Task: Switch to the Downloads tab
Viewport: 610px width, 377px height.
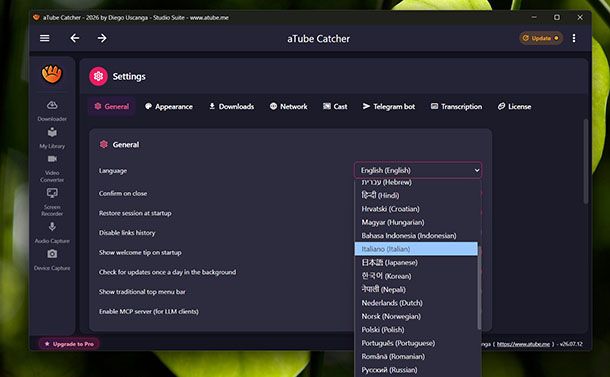Action: tap(231, 106)
